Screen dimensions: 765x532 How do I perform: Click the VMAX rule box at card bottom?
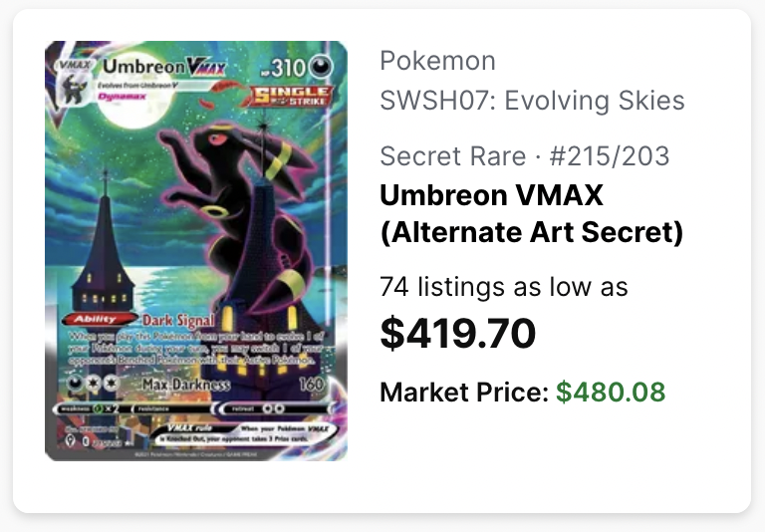point(243,433)
